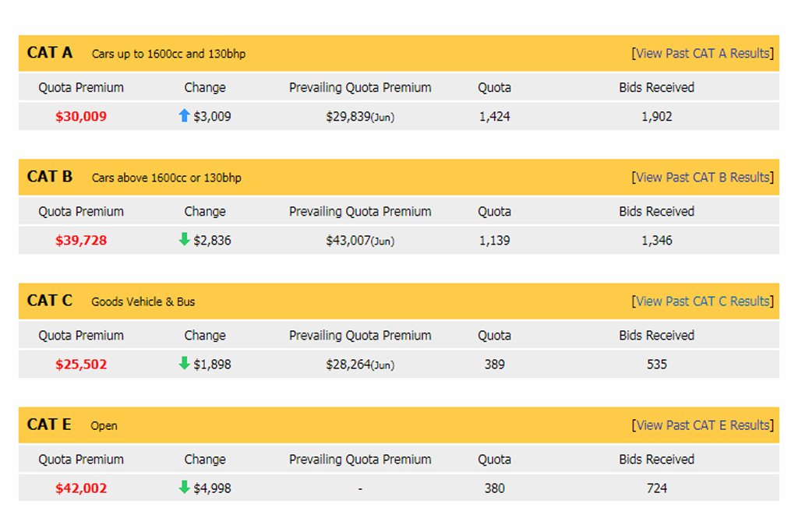Viewport: 798px width, 532px height.
Task: Click the 1,902 bids received value
Action: click(x=656, y=117)
